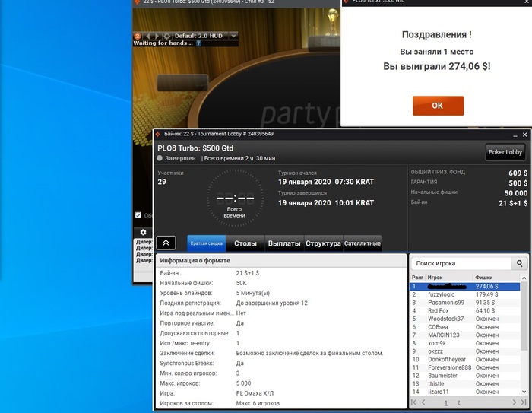532x413 pixels.
Task: Click the player list scroll up arrow
Action: coord(524,278)
